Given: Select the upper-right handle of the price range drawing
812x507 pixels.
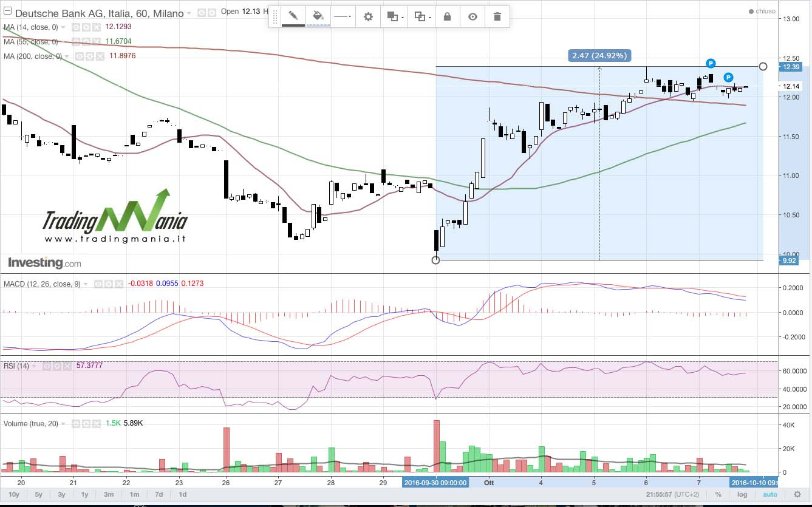Looking at the screenshot, I should [763, 66].
